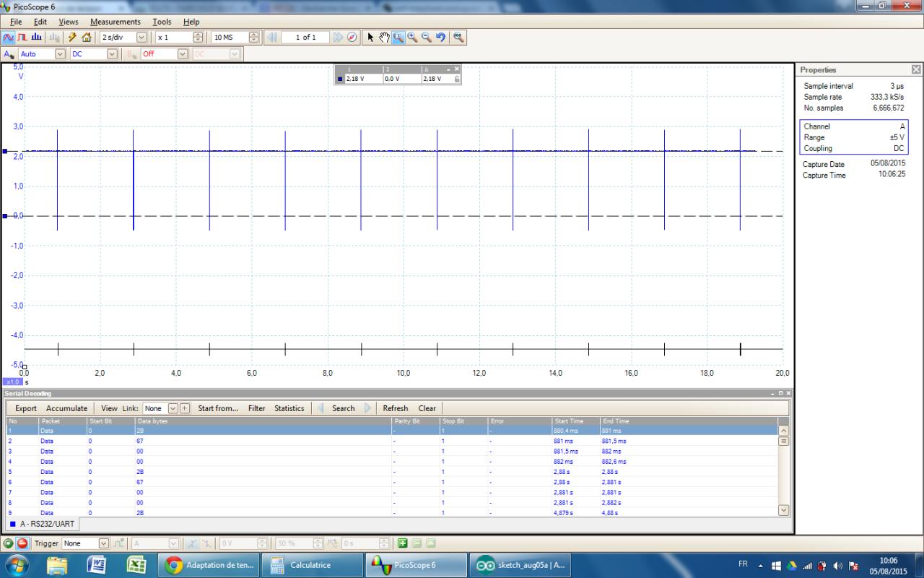
Task: Click the Filter button
Action: click(x=257, y=408)
